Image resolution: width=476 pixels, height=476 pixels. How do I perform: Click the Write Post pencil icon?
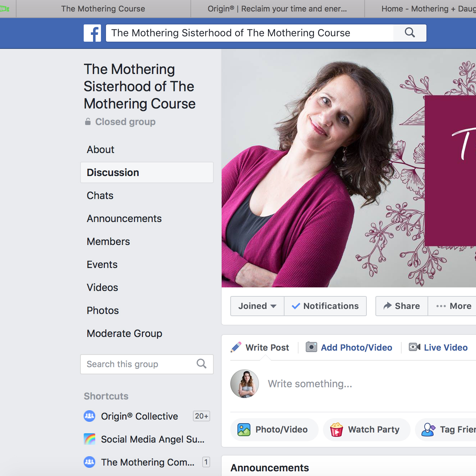[236, 347]
